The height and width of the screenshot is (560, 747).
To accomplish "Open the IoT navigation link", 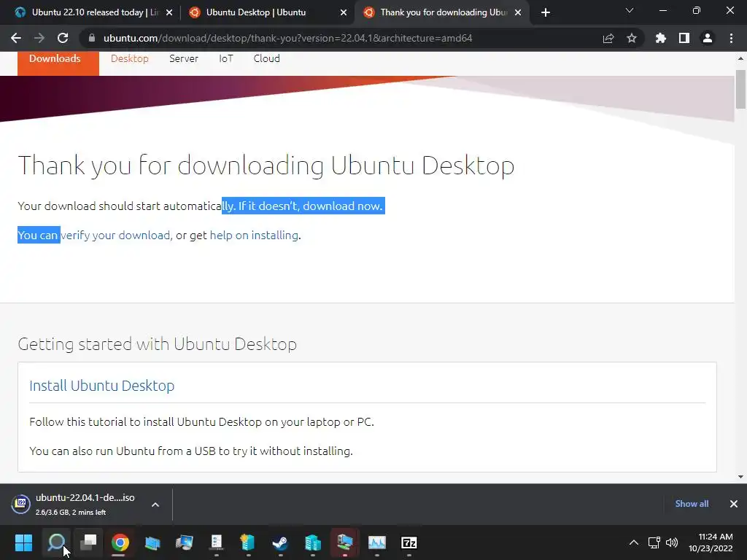I will (226, 58).
